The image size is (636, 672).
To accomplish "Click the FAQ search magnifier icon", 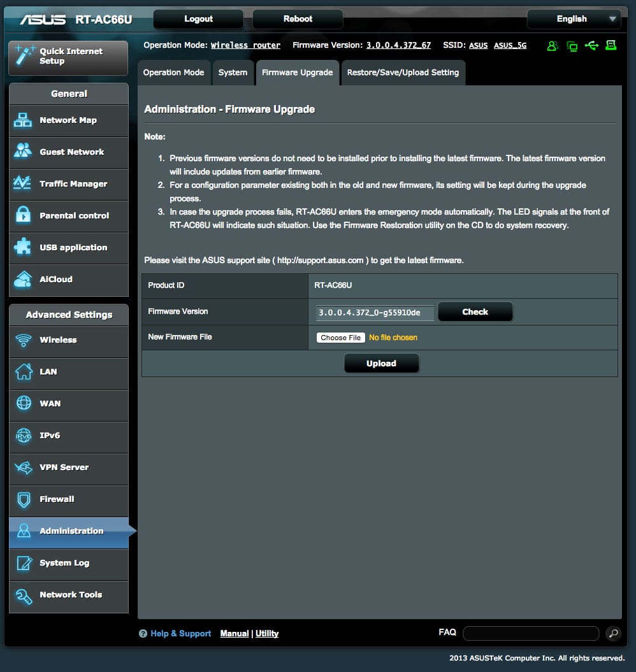I will click(x=614, y=633).
